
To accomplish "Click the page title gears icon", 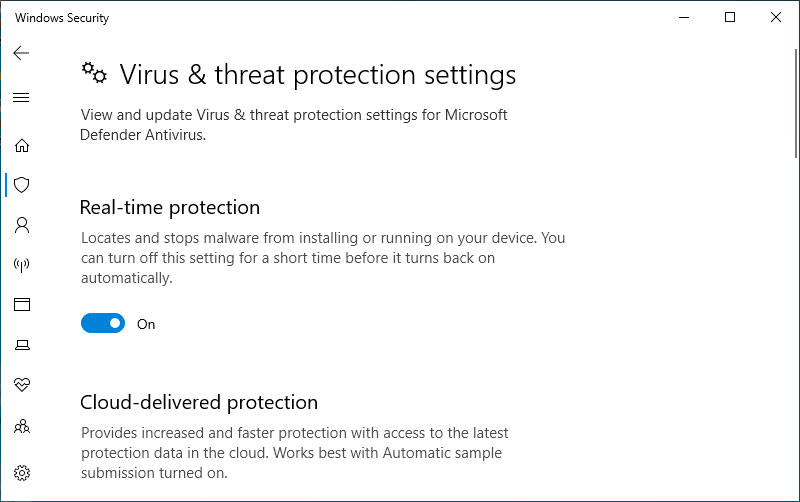I will click(94, 73).
